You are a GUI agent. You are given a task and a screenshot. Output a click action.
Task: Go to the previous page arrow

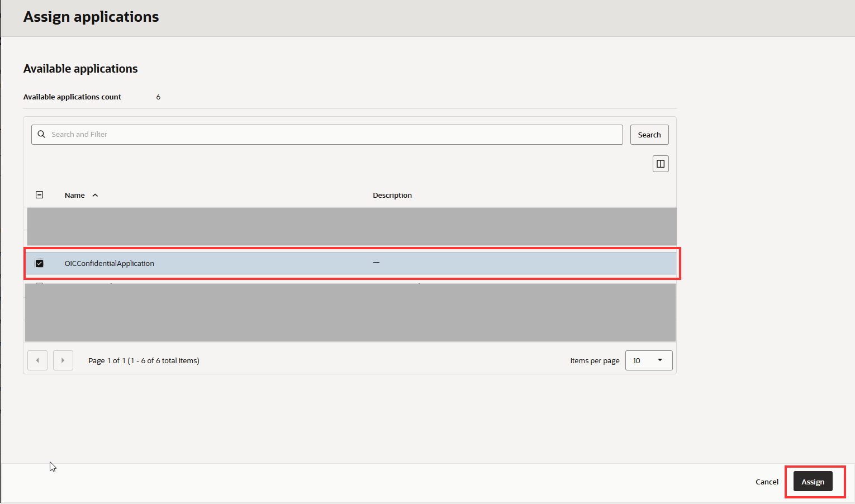coord(37,360)
